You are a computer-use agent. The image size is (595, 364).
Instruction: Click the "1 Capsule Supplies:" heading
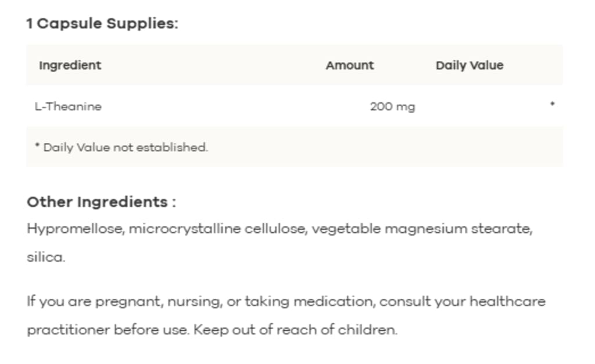(x=102, y=23)
